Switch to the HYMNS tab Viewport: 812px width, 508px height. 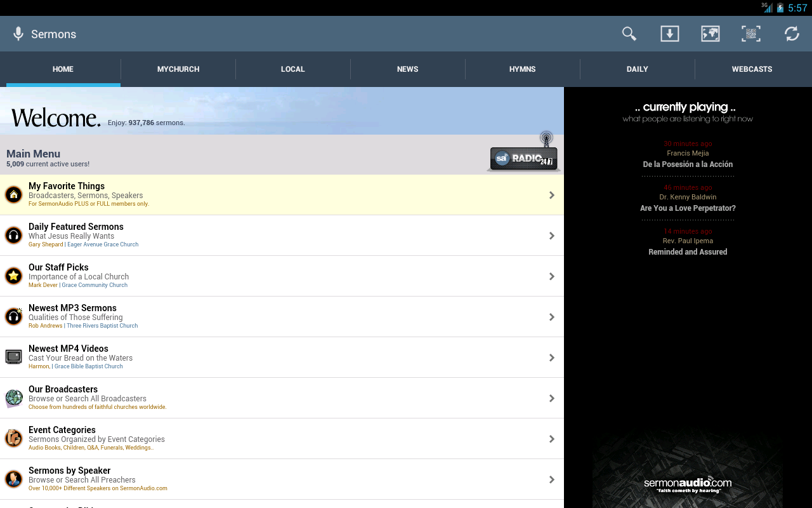point(523,69)
